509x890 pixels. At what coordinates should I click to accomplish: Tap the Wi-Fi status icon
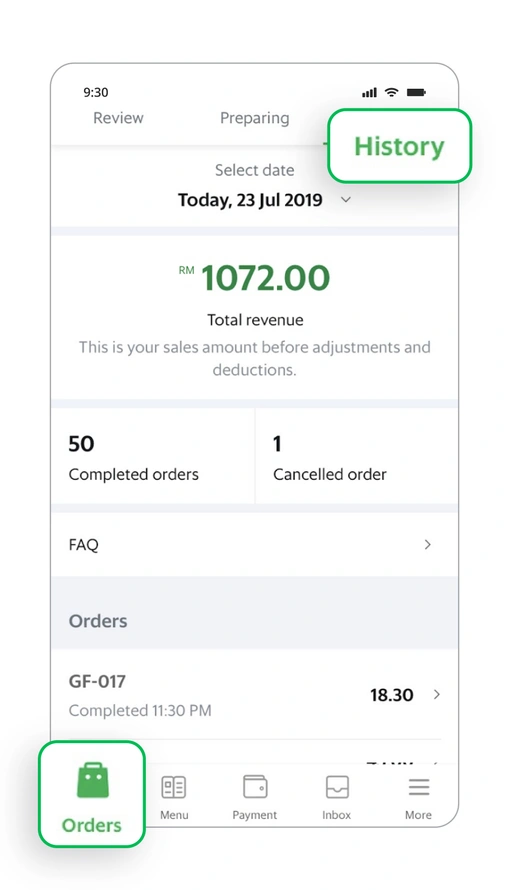(392, 92)
